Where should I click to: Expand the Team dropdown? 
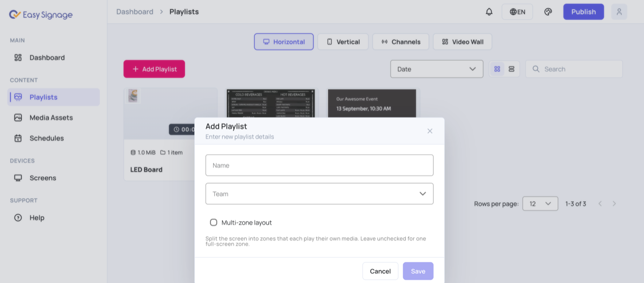click(x=319, y=194)
